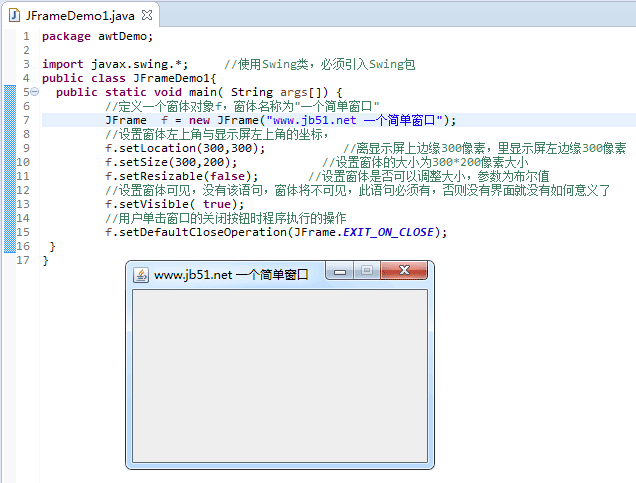Screen dimensions: 636x483
Task: Click the comment on line 6 about defining window object f
Action: point(242,106)
